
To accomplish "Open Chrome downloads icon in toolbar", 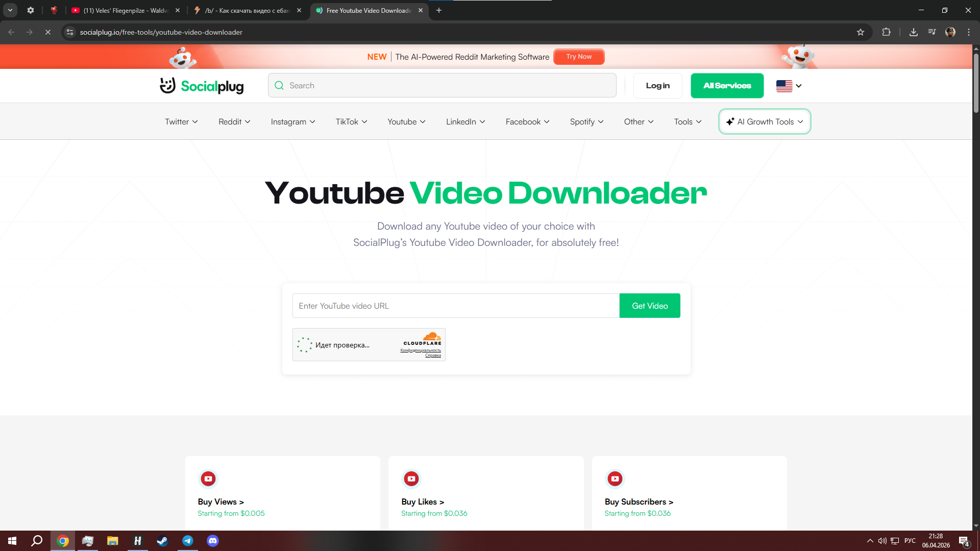I will click(914, 32).
